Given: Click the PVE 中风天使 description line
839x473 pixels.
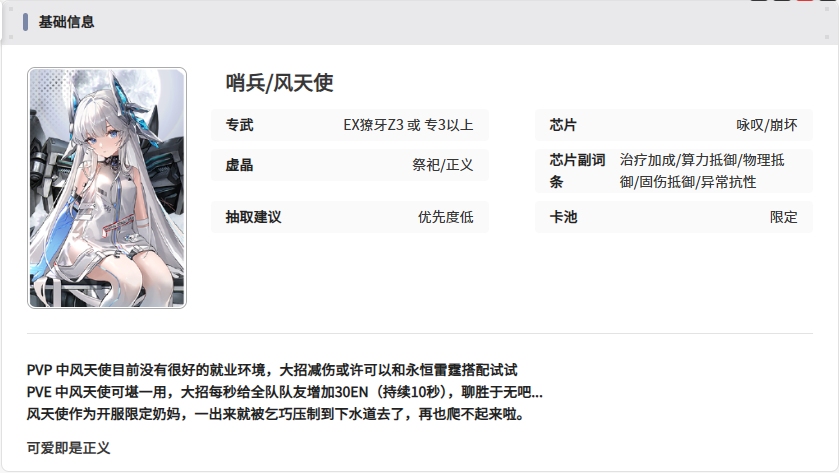Looking at the screenshot, I should click(x=285, y=391).
